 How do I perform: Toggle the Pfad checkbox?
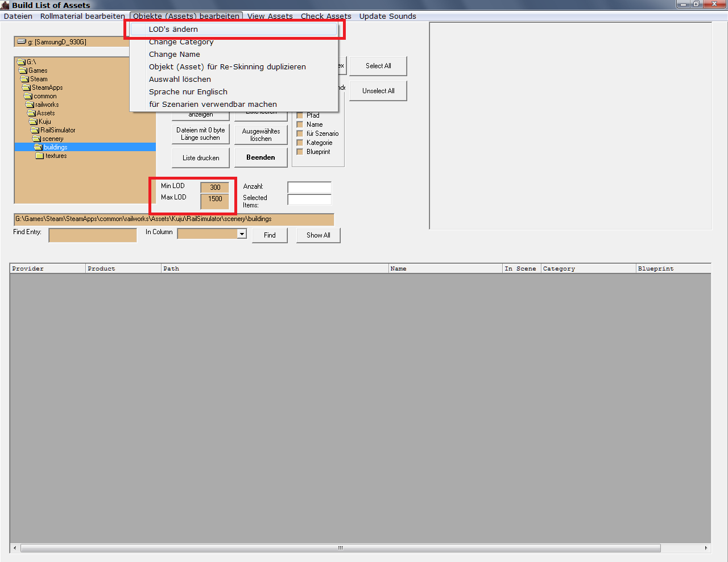click(x=300, y=115)
